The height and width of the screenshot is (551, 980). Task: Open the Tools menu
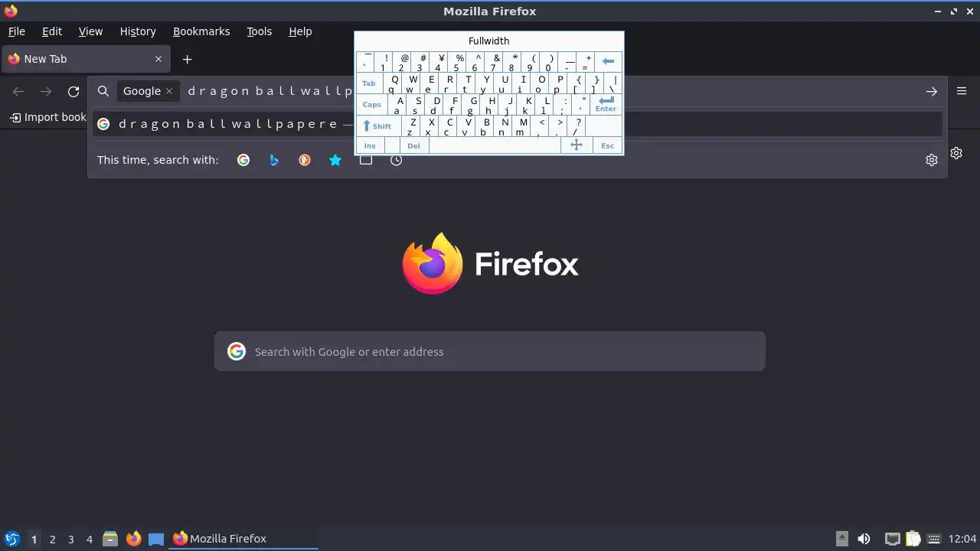pyautogui.click(x=259, y=31)
